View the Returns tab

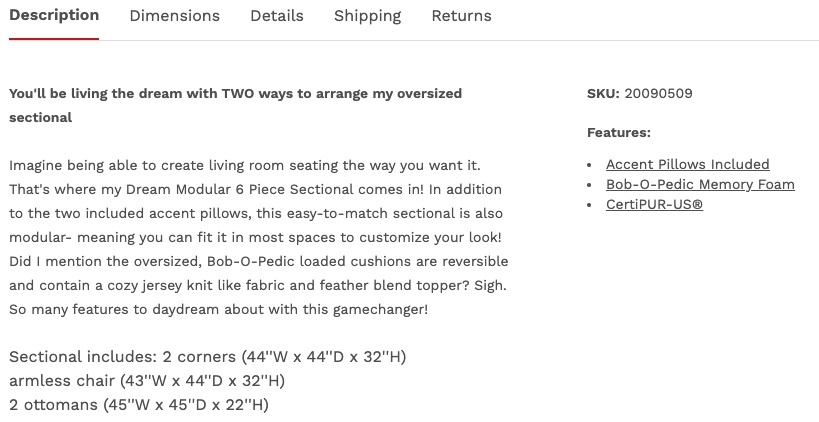(x=461, y=16)
